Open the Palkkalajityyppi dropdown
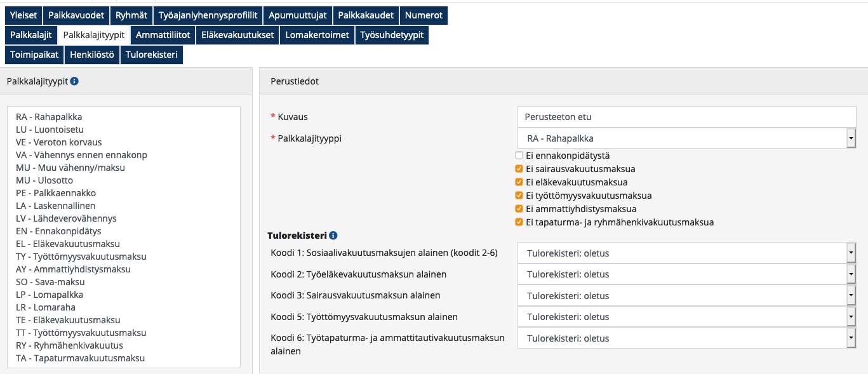 click(x=686, y=138)
